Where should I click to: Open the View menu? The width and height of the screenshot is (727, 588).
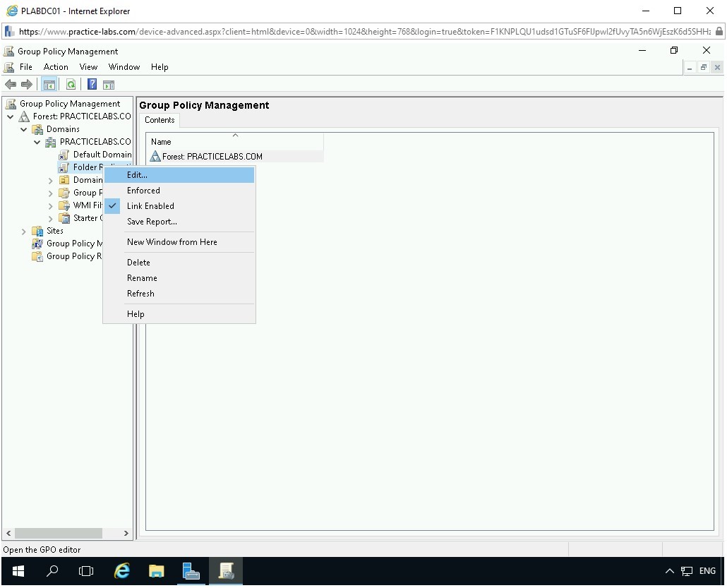point(88,67)
